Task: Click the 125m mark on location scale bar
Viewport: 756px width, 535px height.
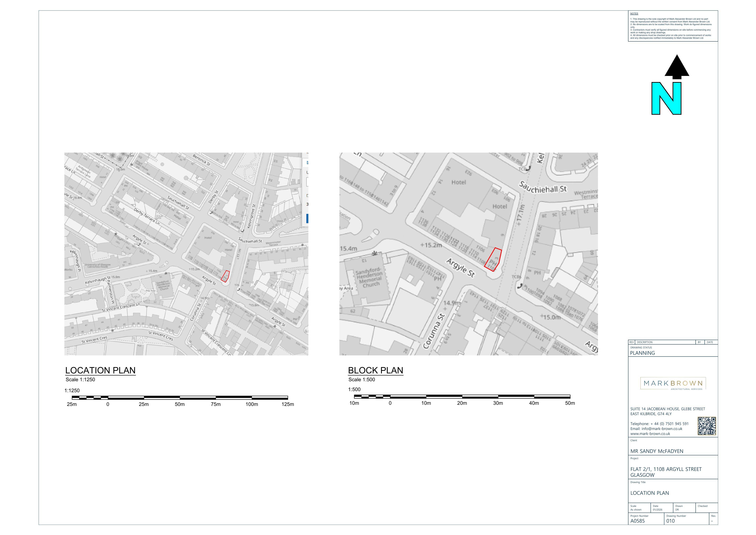Action: click(x=287, y=404)
